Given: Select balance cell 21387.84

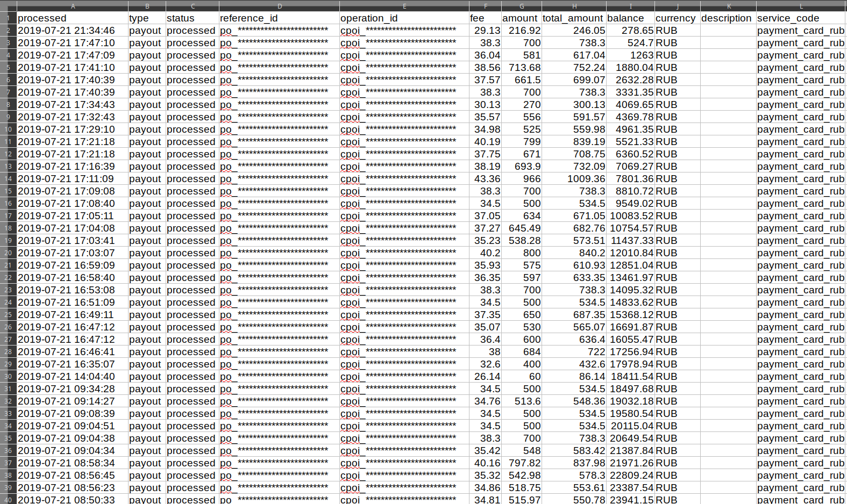Looking at the screenshot, I should coord(630,451).
